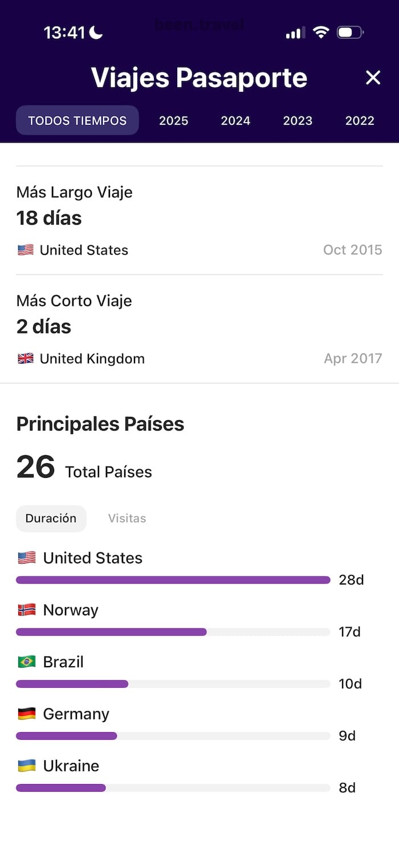This screenshot has width=399, height=868.
Task: Click the Brazil flag icon
Action: tap(27, 662)
